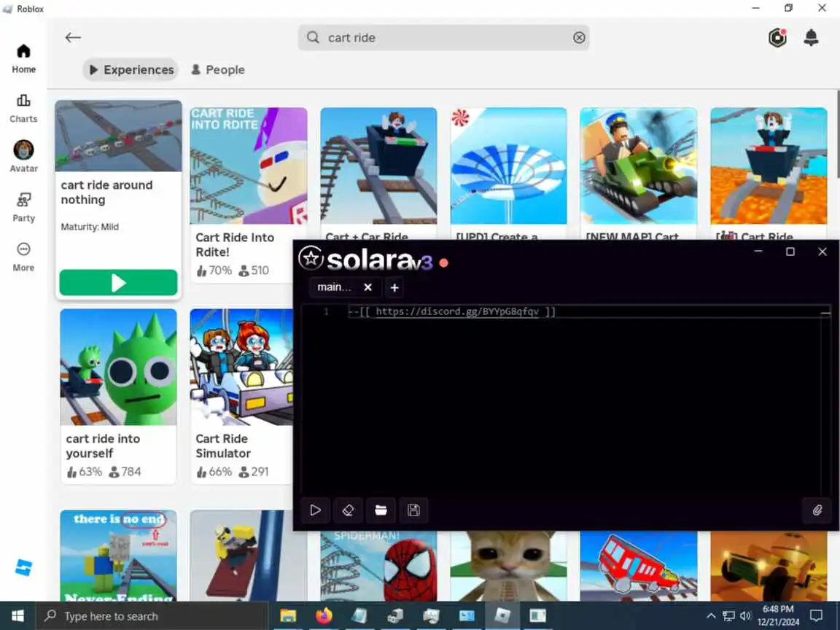
Task: Open the More menu in sidebar
Action: click(23, 257)
